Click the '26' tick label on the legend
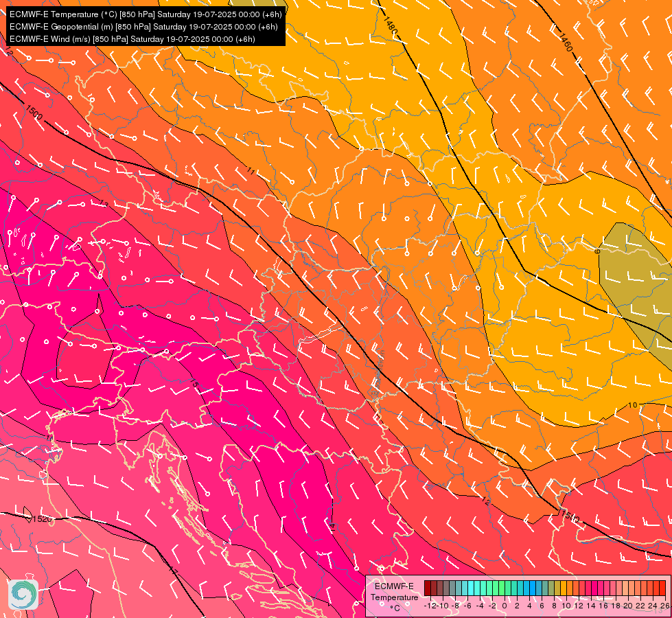This screenshot has width=672, height=618. tap(664, 606)
